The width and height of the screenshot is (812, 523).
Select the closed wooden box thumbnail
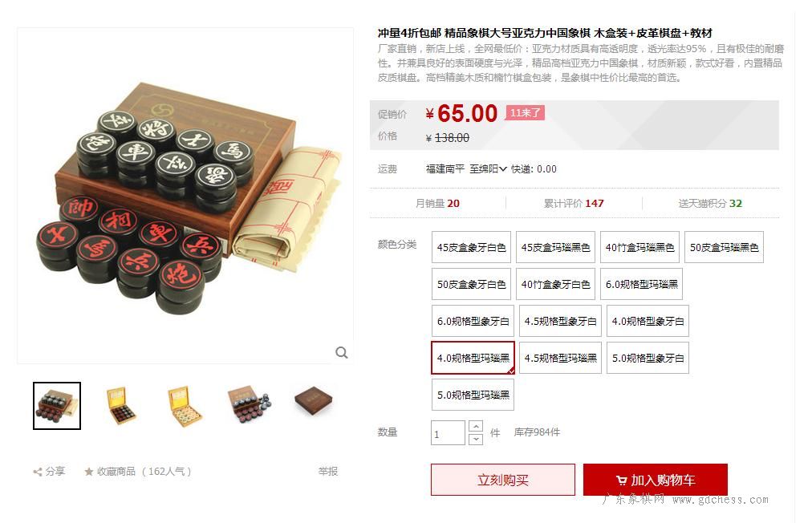tap(313, 402)
